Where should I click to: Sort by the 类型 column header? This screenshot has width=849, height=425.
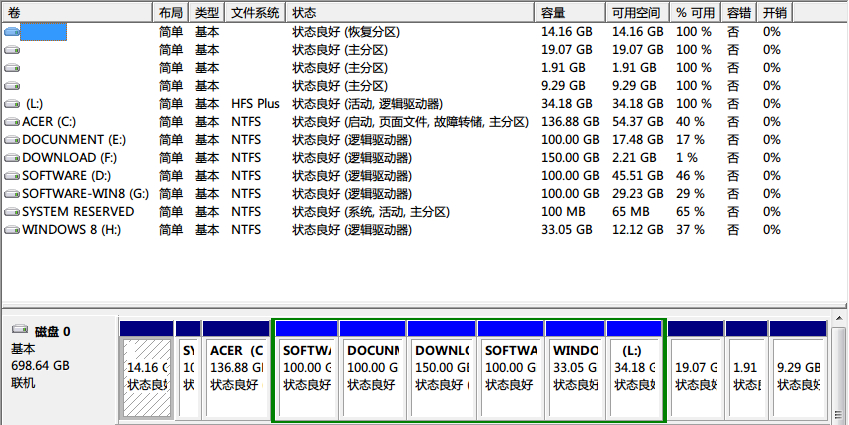pyautogui.click(x=207, y=12)
